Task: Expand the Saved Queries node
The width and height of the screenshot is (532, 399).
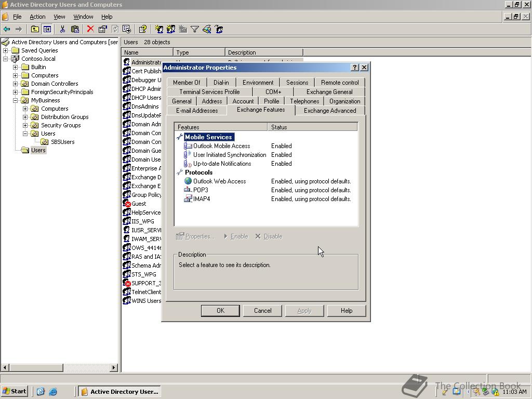Action: pos(5,50)
